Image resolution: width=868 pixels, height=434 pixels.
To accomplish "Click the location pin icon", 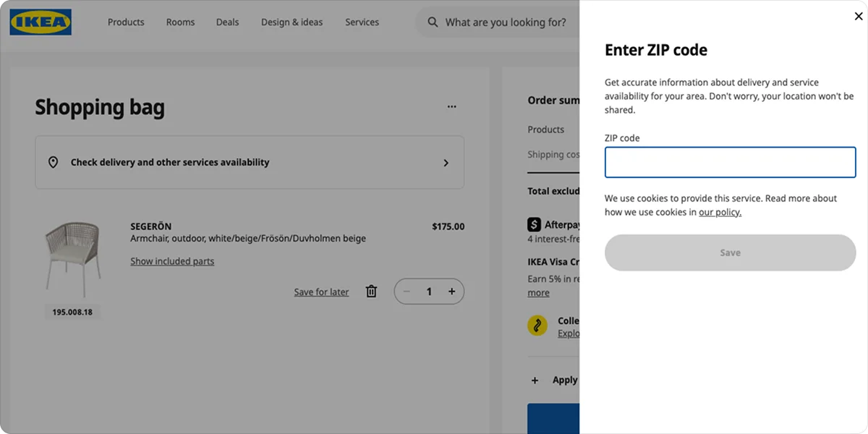I will coord(53,162).
